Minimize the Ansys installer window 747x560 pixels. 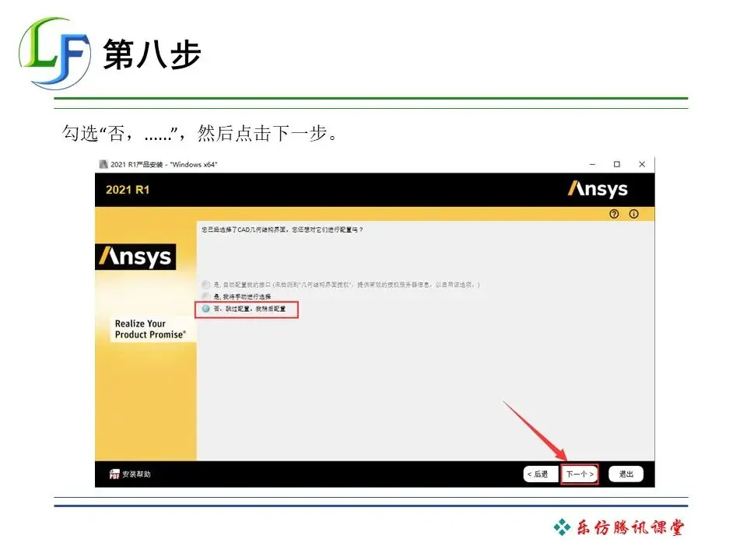pyautogui.click(x=592, y=164)
